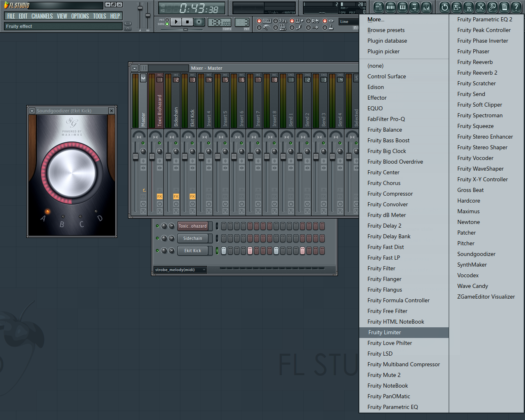
Task: Save a new project version icon
Action: pos(457,7)
